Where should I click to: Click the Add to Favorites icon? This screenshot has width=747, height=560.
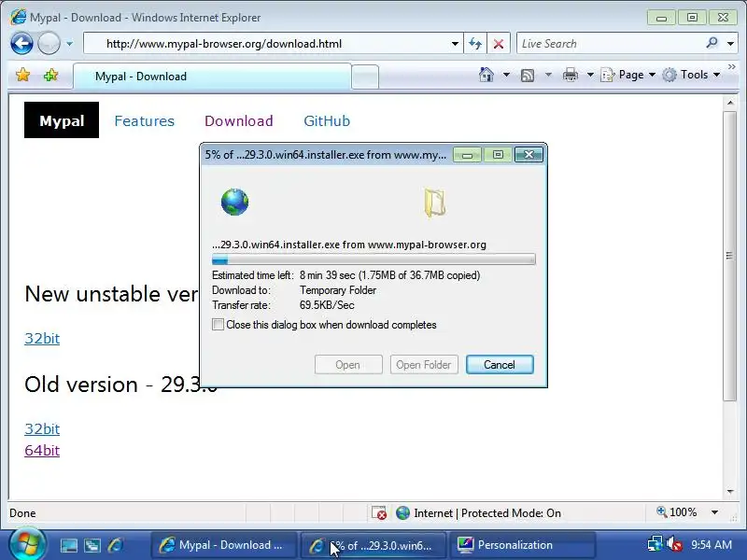(x=50, y=75)
